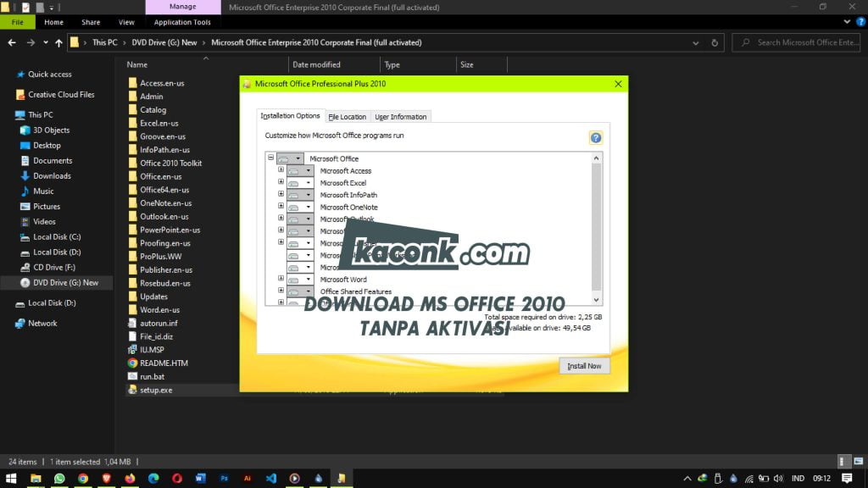Click the This PC breadcrumb
Screen dimensions: 868x488
(104, 42)
